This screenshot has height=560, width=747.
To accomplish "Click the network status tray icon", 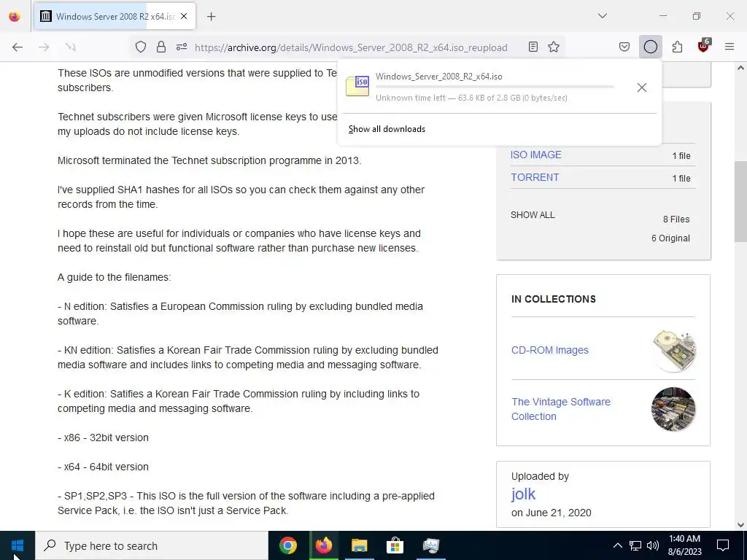I will [x=635, y=545].
